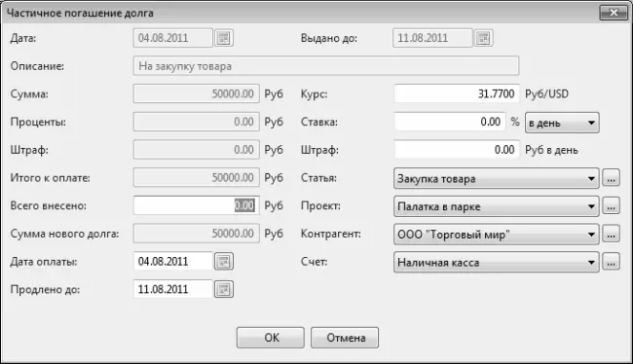Viewport: 633px width, 364px height.
Task: Open calendar for Дата оплаты field
Action: (x=224, y=262)
